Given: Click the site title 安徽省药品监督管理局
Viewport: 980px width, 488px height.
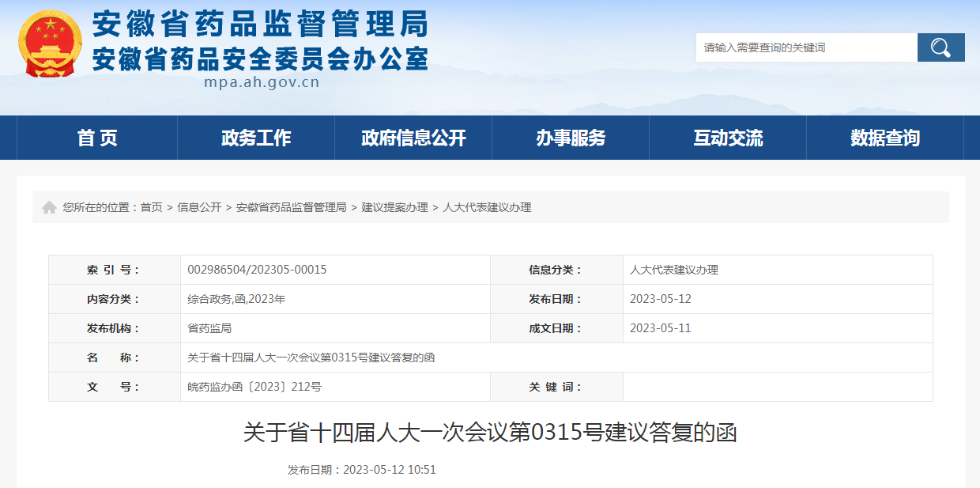Looking at the screenshot, I should point(260,25).
